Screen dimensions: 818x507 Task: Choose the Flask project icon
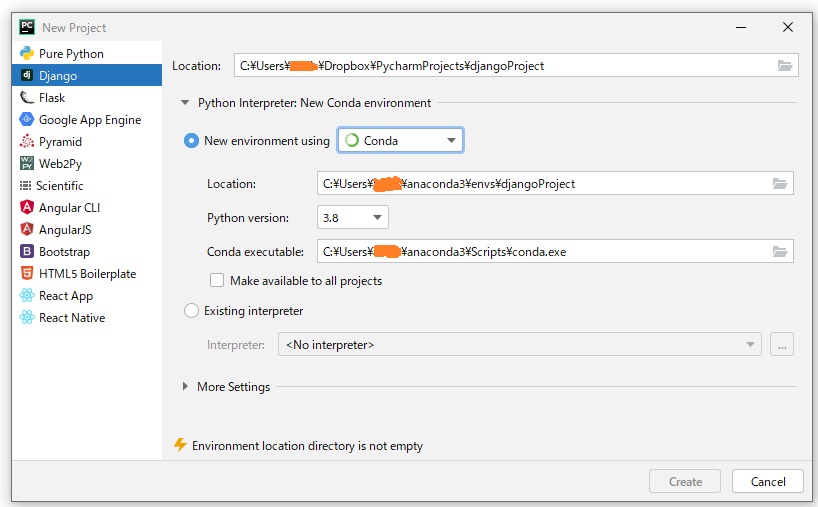click(x=27, y=98)
